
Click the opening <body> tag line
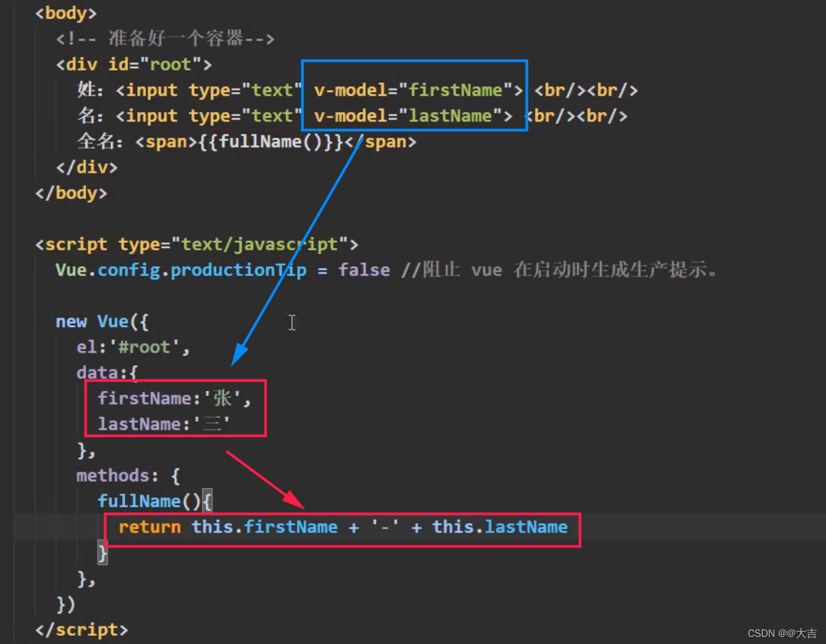[x=66, y=13]
